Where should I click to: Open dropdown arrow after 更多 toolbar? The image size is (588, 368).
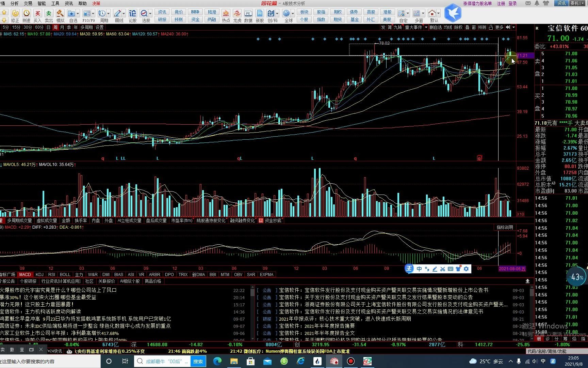tap(513, 27)
